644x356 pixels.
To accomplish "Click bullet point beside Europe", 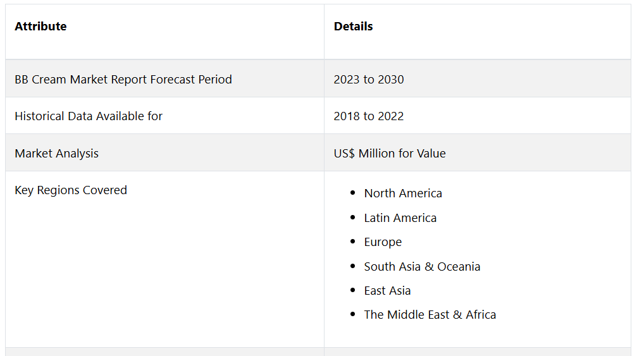I will coord(352,242).
